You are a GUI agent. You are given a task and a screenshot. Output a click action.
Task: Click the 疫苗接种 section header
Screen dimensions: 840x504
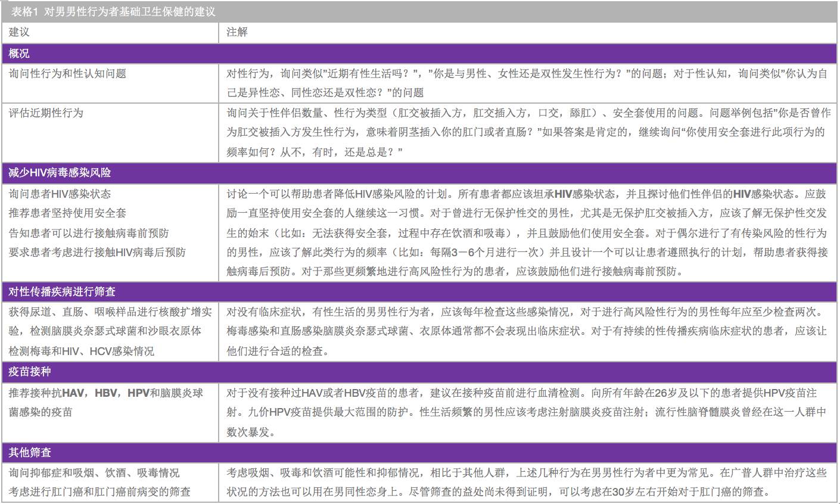pos(420,372)
